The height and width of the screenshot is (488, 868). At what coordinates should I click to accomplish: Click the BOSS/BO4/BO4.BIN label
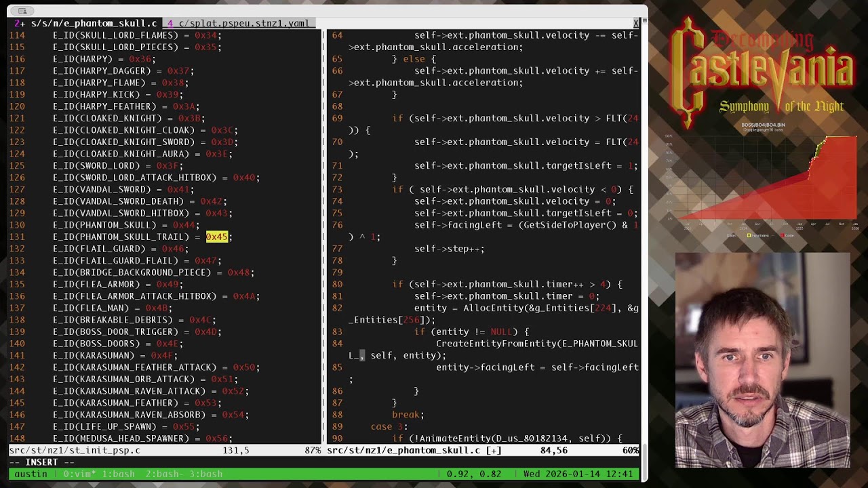pos(764,125)
